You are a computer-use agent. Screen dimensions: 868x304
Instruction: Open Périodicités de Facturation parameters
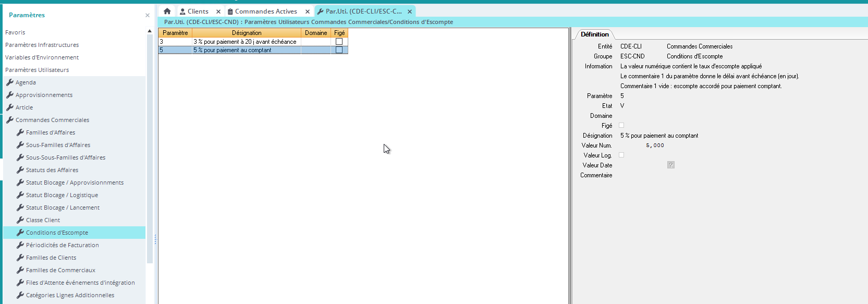click(x=62, y=245)
